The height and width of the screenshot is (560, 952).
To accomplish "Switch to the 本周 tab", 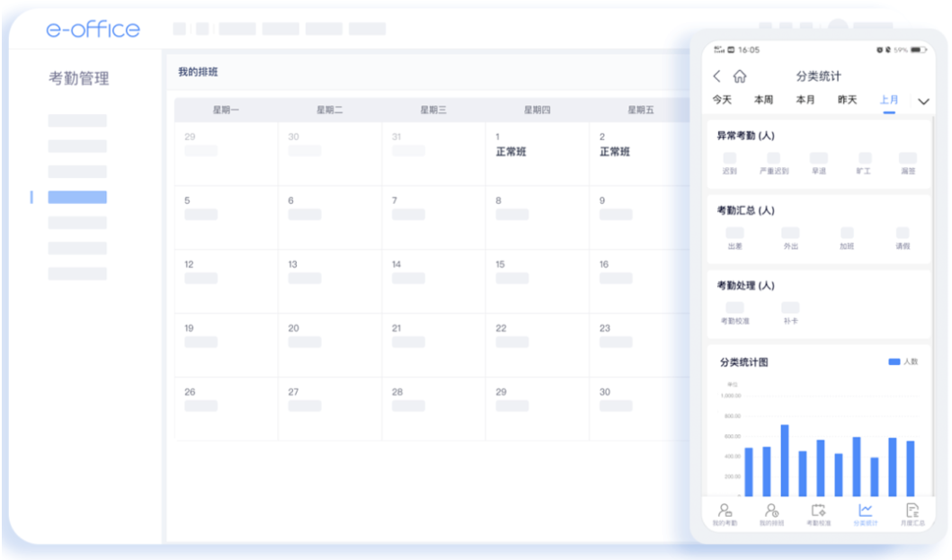I will (x=763, y=100).
